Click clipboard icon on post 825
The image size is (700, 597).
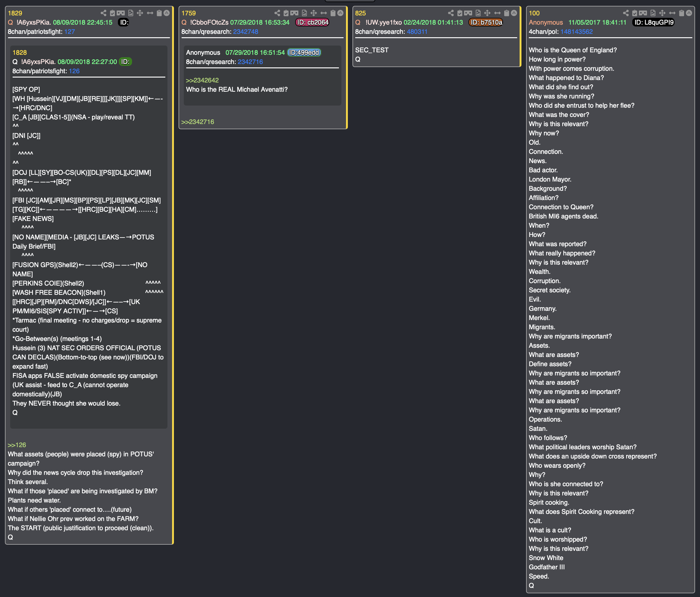coord(506,13)
